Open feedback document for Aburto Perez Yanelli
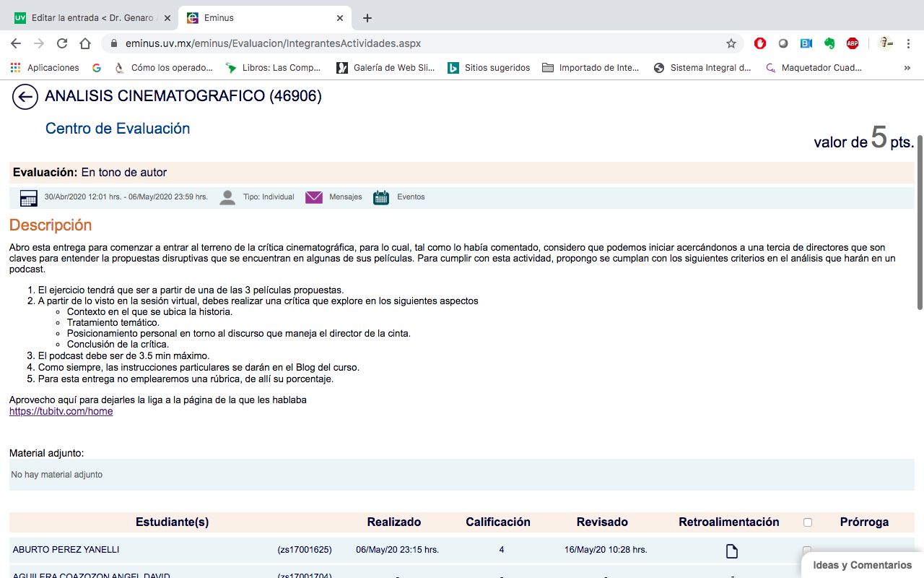 731,551
